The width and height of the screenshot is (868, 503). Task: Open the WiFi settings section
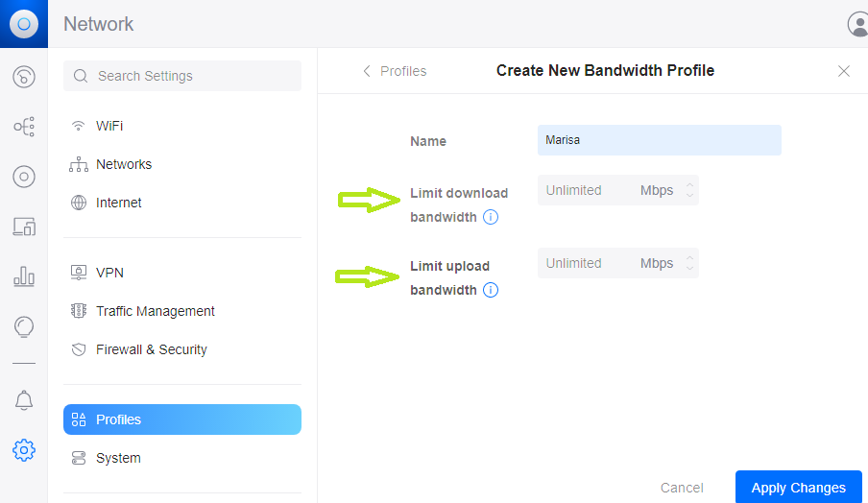point(109,126)
